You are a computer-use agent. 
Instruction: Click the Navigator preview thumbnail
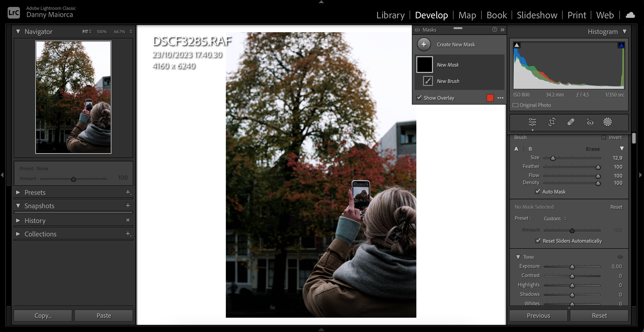click(73, 97)
